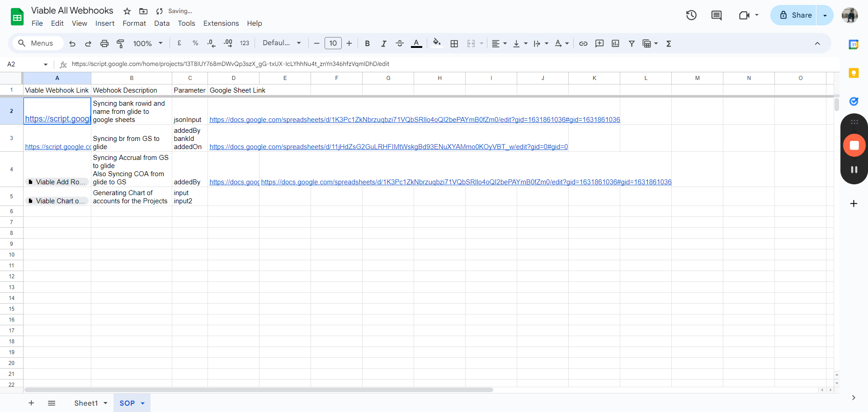This screenshot has width=868, height=412.
Task: Open number format 123 menu
Action: [245, 43]
